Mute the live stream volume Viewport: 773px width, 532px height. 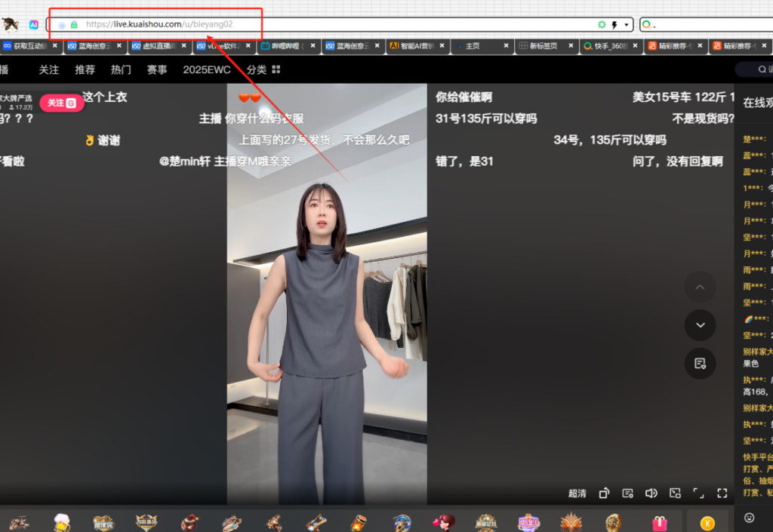(651, 494)
